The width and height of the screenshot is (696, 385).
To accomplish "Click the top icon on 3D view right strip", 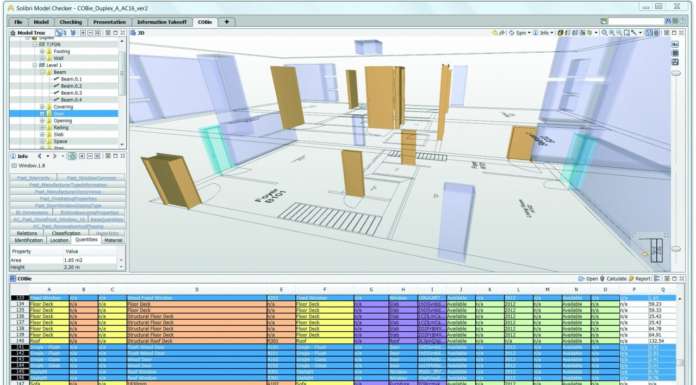I will pyautogui.click(x=675, y=44).
